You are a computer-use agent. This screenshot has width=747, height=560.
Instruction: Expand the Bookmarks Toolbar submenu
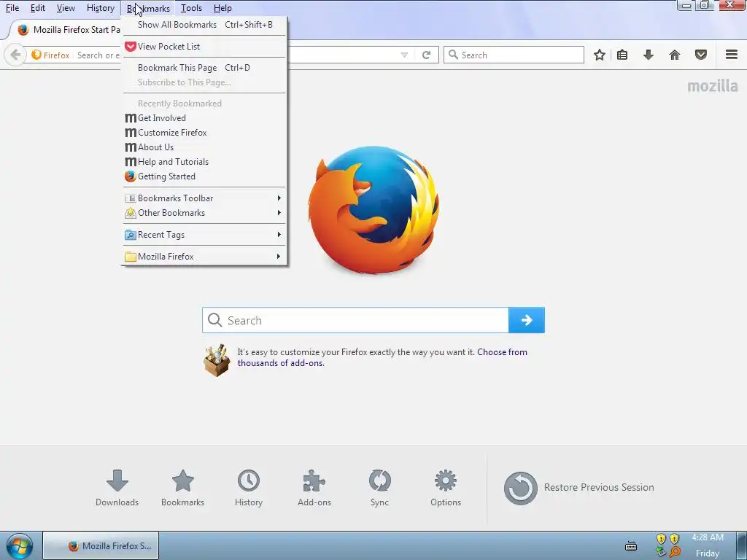205,198
